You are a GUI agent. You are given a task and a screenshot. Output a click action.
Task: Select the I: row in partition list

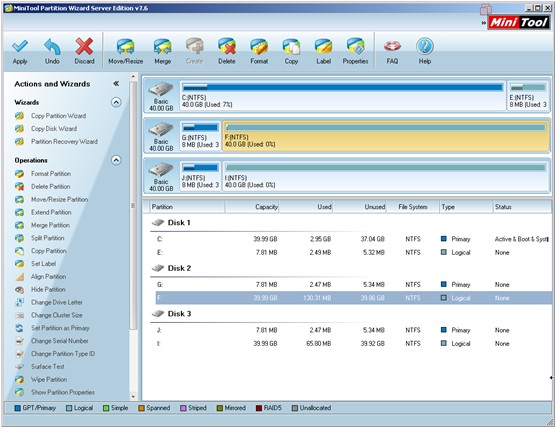[353, 343]
